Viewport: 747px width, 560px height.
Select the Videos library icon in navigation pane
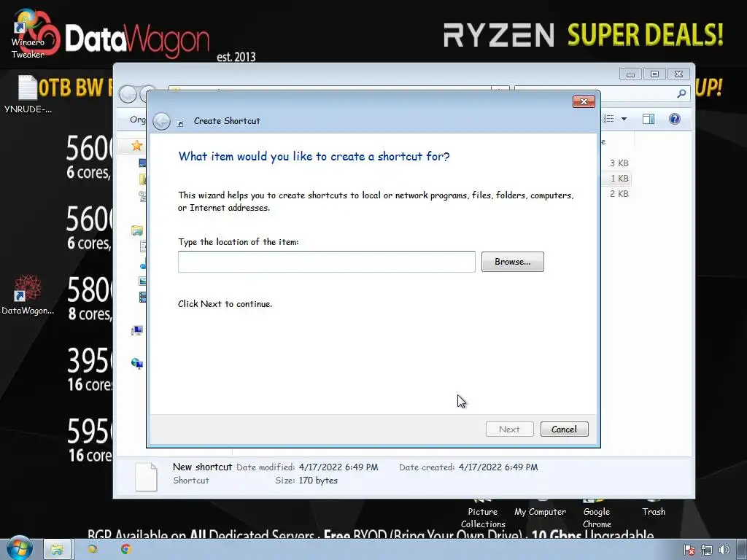(142, 297)
